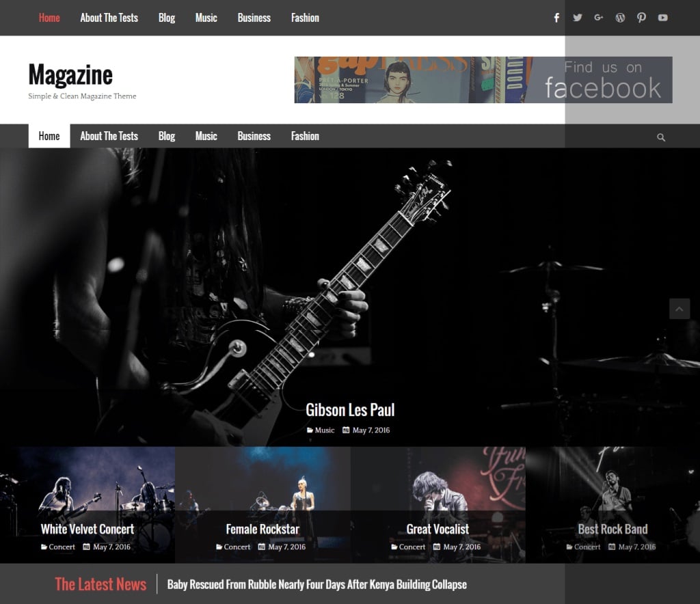700x604 pixels.
Task: Click the scroll-to-top arrow
Action: click(679, 309)
